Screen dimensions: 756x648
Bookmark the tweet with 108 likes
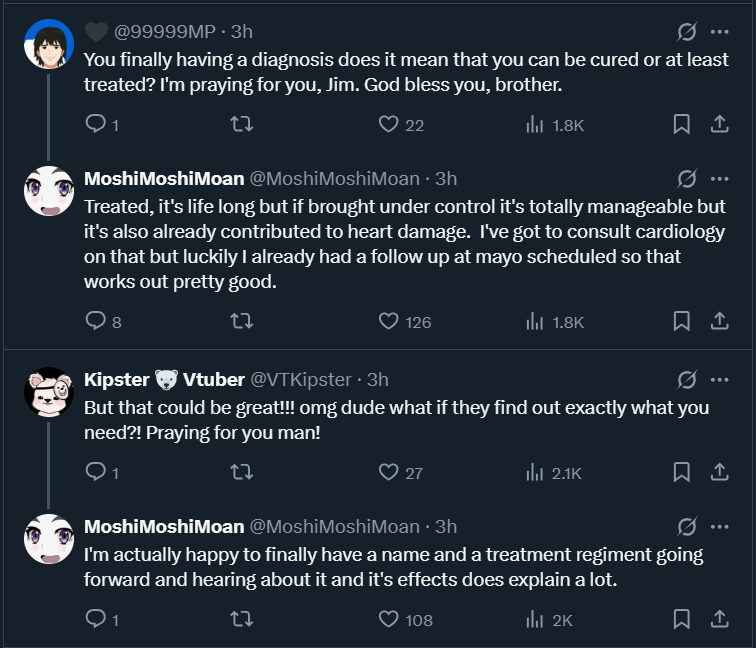(681, 619)
